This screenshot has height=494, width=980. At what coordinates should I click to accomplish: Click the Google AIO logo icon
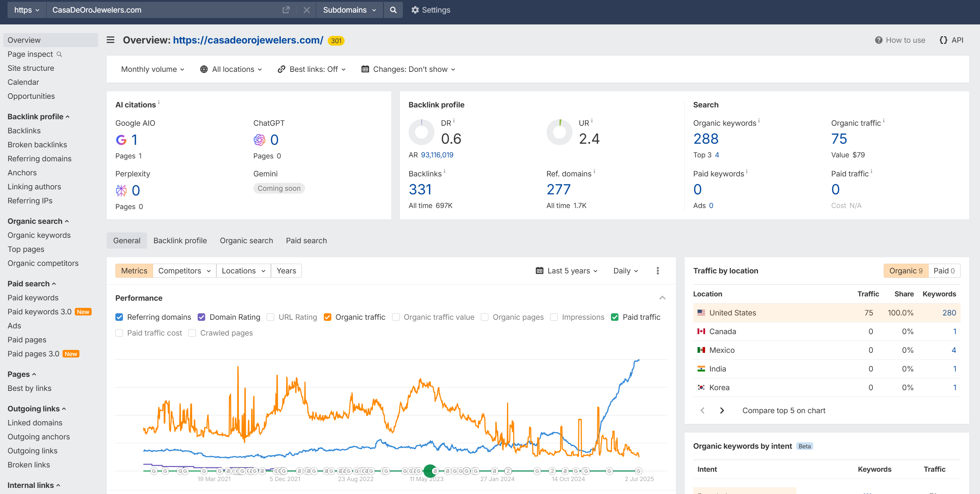(x=121, y=140)
